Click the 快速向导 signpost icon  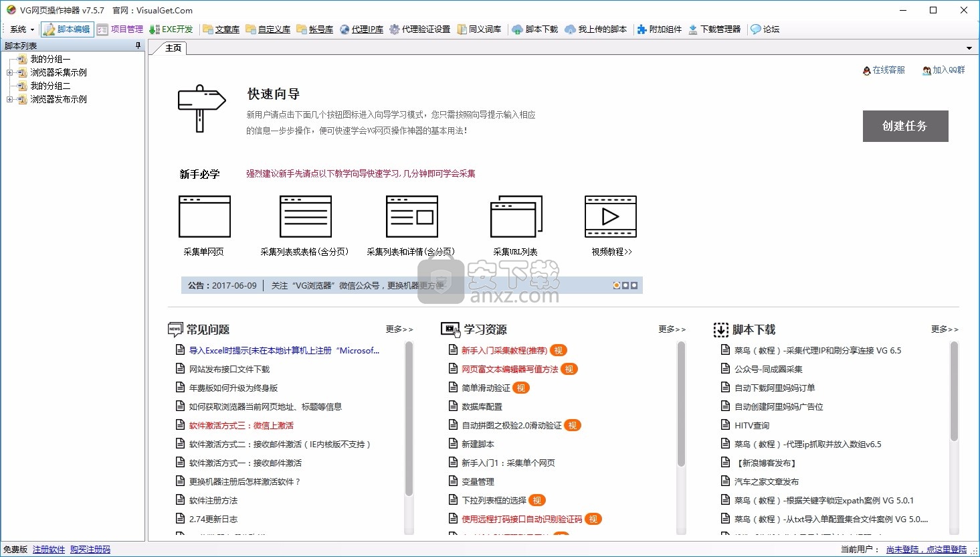(201, 108)
